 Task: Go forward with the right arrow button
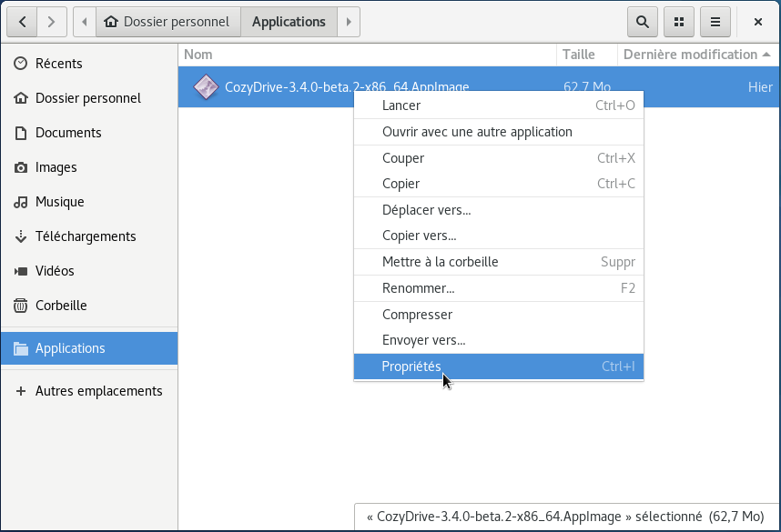(52, 22)
